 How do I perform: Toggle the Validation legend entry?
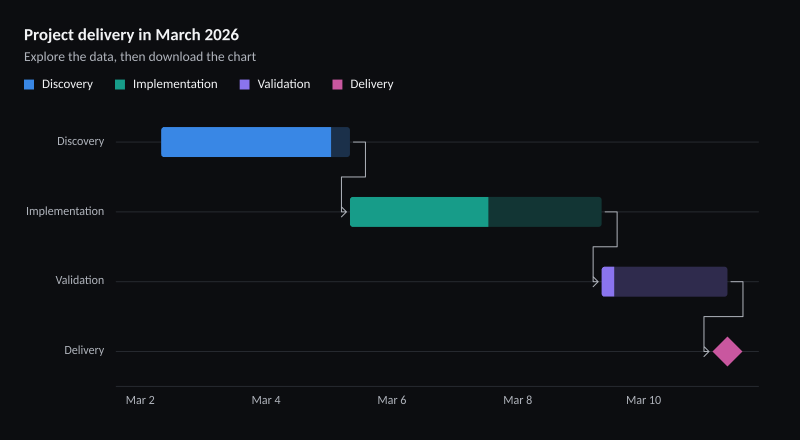point(274,84)
